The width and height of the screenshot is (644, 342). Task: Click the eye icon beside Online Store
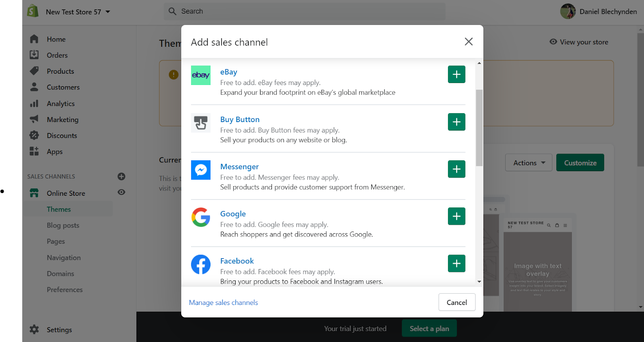click(x=121, y=193)
